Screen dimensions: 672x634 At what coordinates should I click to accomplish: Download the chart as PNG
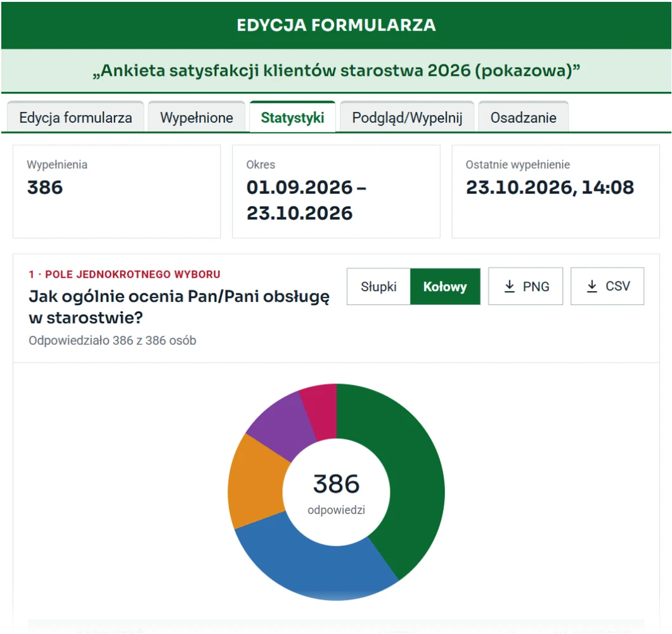[526, 287]
